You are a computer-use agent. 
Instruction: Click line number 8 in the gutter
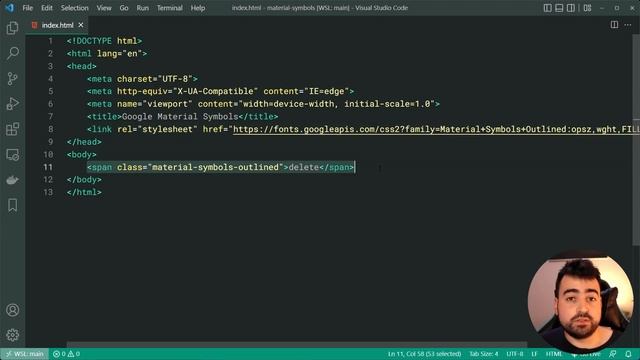click(x=51, y=129)
